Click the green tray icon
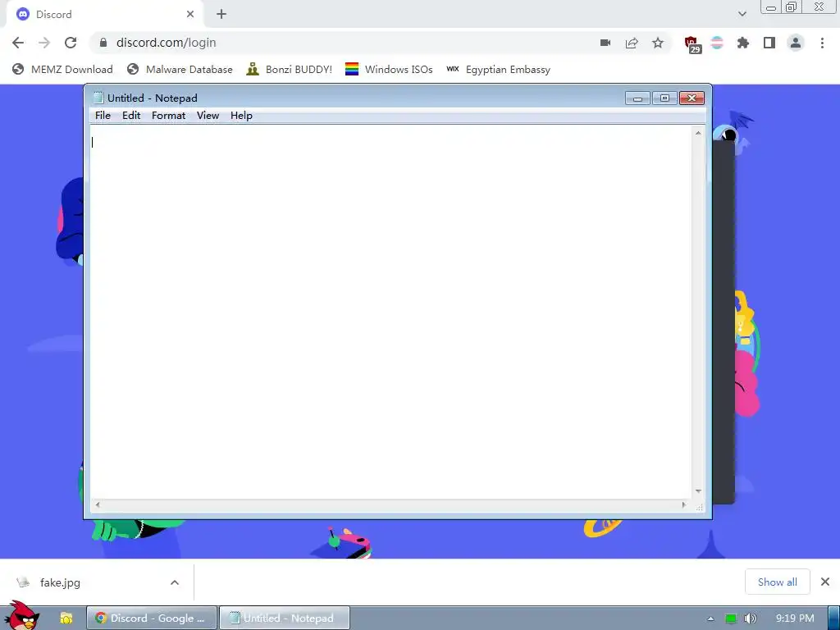The width and height of the screenshot is (840, 630). (x=731, y=619)
